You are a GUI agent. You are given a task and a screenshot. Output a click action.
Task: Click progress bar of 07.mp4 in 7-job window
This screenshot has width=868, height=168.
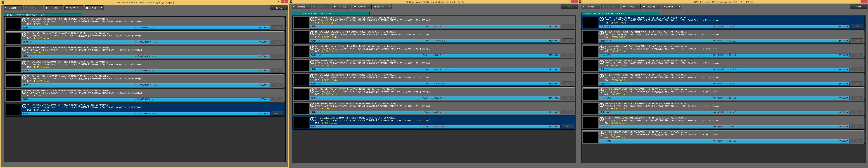coord(146,113)
